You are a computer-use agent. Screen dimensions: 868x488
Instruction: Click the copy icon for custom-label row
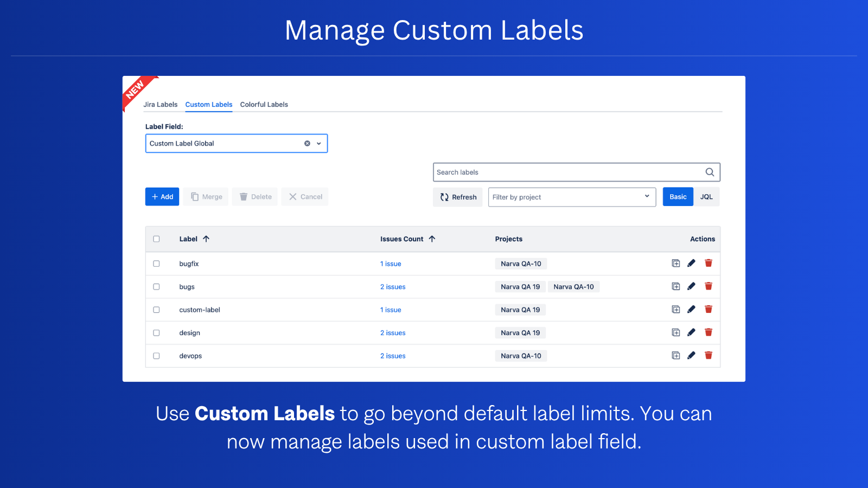coord(676,309)
